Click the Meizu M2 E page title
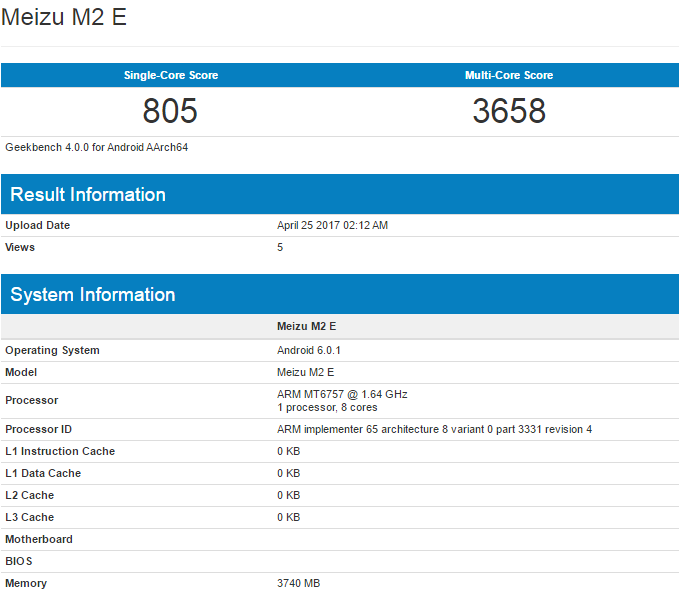This screenshot has width=679, height=599. [x=64, y=17]
